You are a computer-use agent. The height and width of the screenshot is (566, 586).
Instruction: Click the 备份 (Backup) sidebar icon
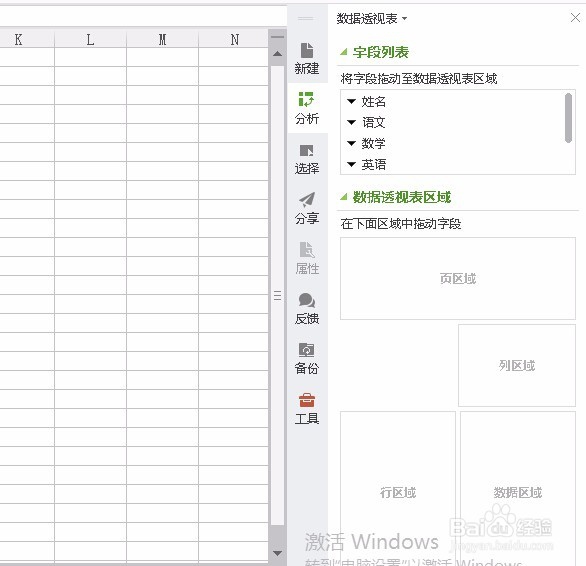pos(307,358)
